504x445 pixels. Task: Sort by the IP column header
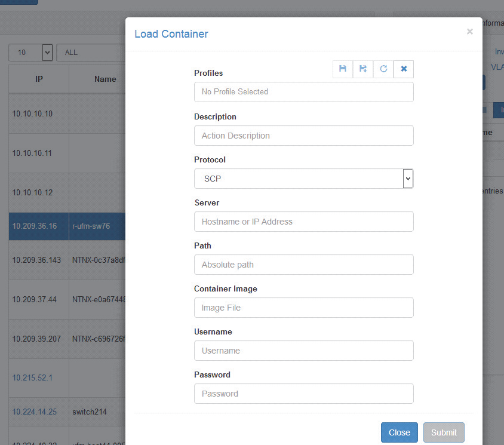point(39,79)
